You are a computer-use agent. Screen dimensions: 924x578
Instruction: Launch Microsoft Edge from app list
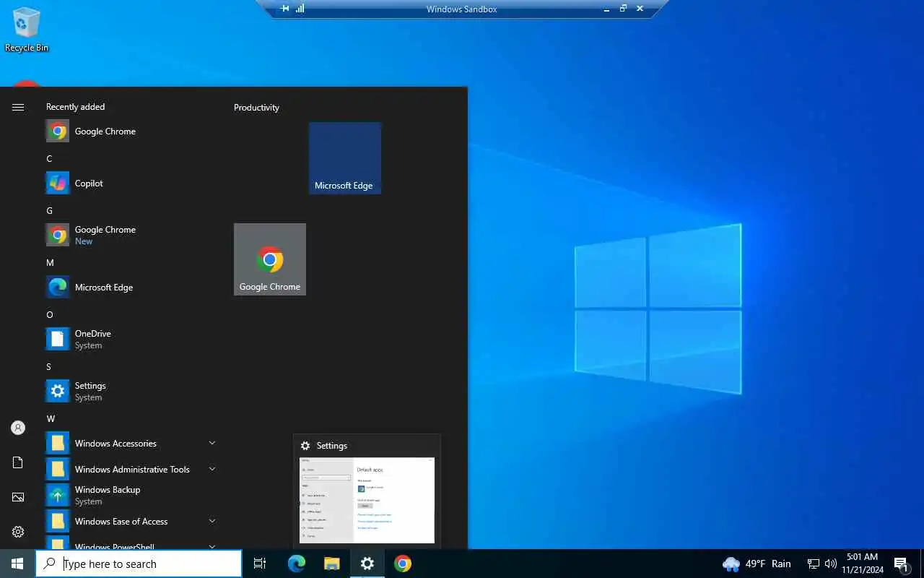(x=131, y=288)
